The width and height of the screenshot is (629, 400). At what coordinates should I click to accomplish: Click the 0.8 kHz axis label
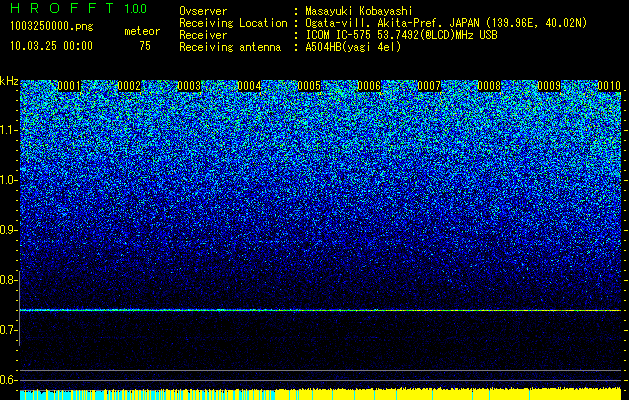(x=9, y=280)
